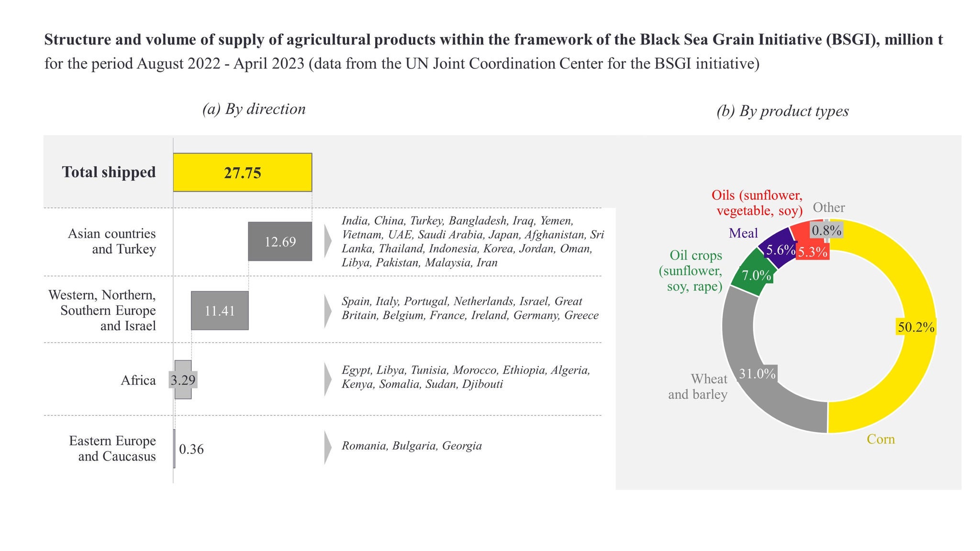The width and height of the screenshot is (980, 551).
Task: Click the "(a) By direction" heading
Action: click(254, 109)
